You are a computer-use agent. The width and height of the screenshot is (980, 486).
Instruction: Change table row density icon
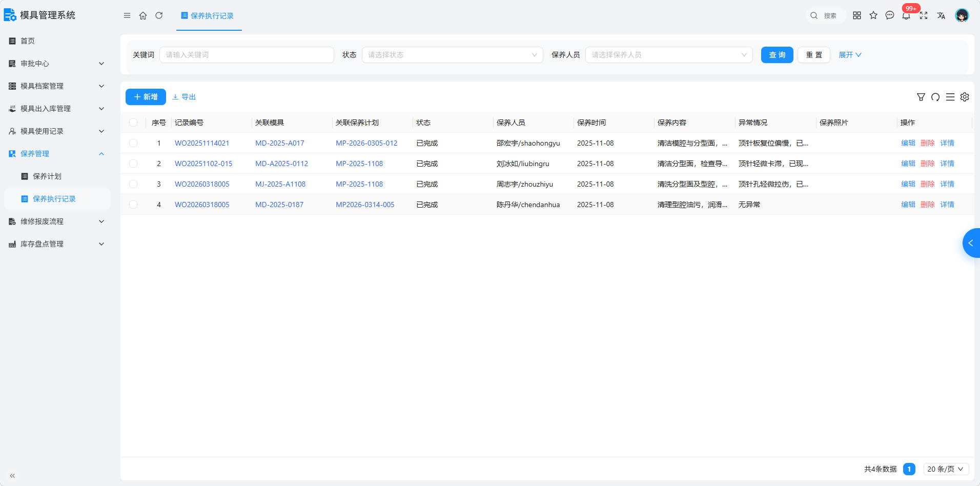click(x=950, y=97)
